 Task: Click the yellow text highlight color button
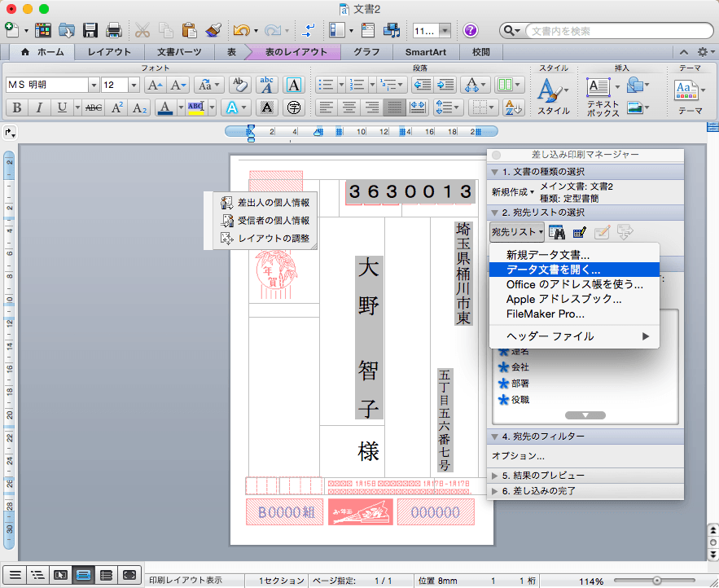pyautogui.click(x=195, y=108)
